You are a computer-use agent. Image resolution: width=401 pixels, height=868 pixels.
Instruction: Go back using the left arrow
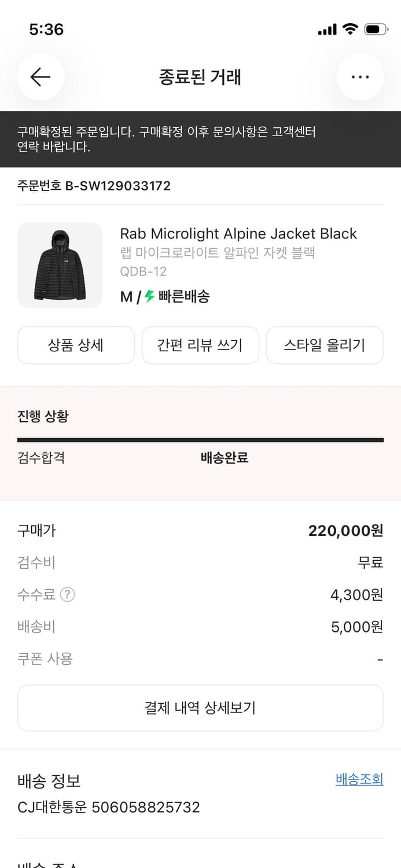tap(41, 77)
